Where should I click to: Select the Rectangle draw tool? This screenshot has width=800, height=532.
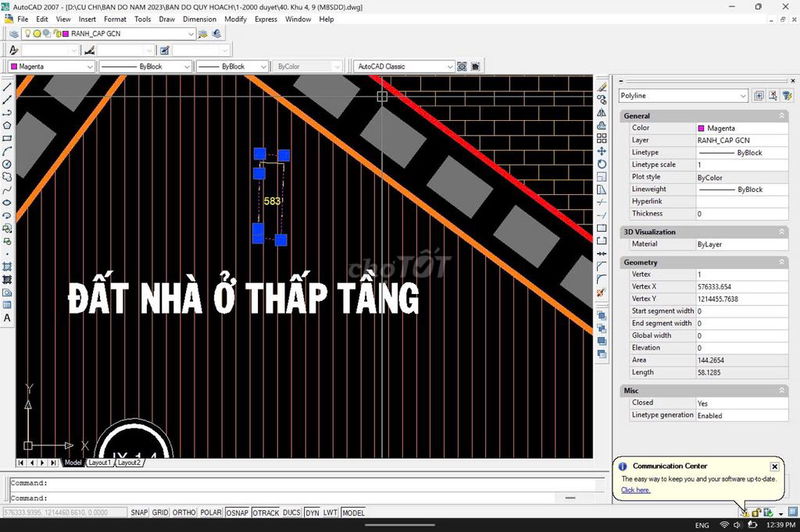[x=8, y=138]
